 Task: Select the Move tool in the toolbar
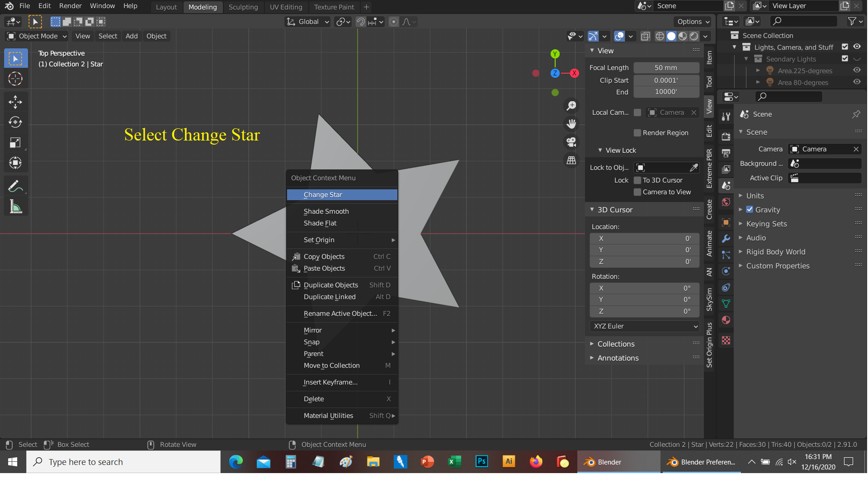[x=15, y=102]
